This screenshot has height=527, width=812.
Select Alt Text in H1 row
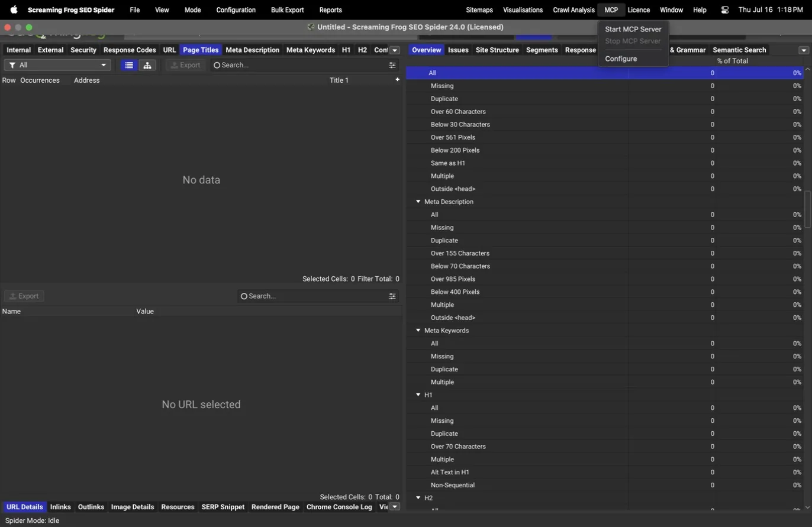(604, 472)
